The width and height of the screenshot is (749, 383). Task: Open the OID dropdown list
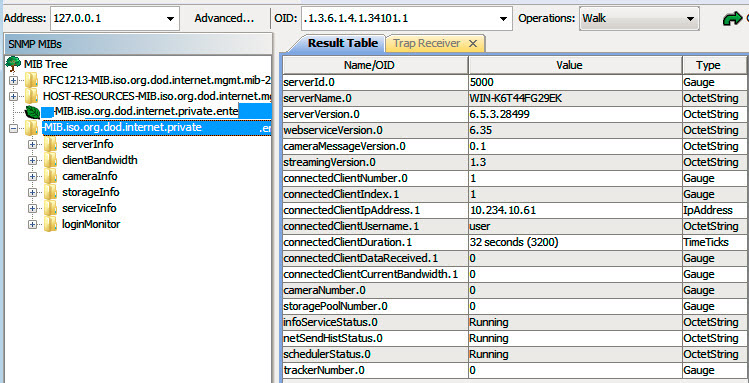(503, 19)
